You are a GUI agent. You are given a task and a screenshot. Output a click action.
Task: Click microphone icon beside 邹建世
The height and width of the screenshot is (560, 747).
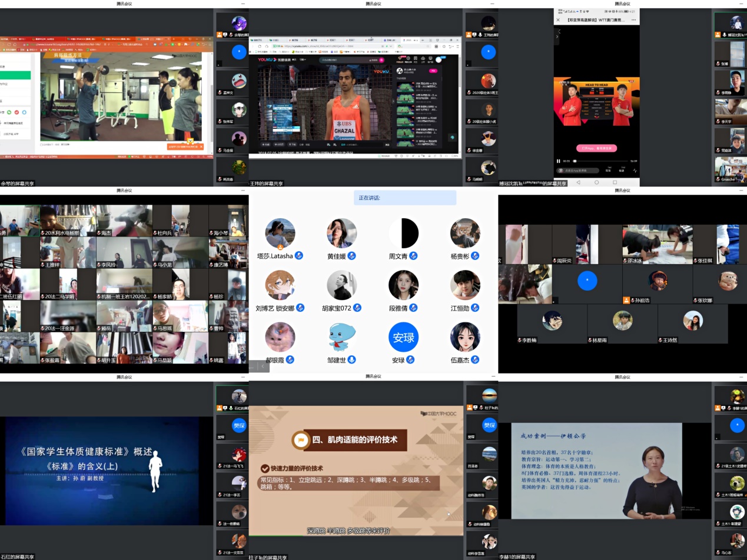(352, 360)
